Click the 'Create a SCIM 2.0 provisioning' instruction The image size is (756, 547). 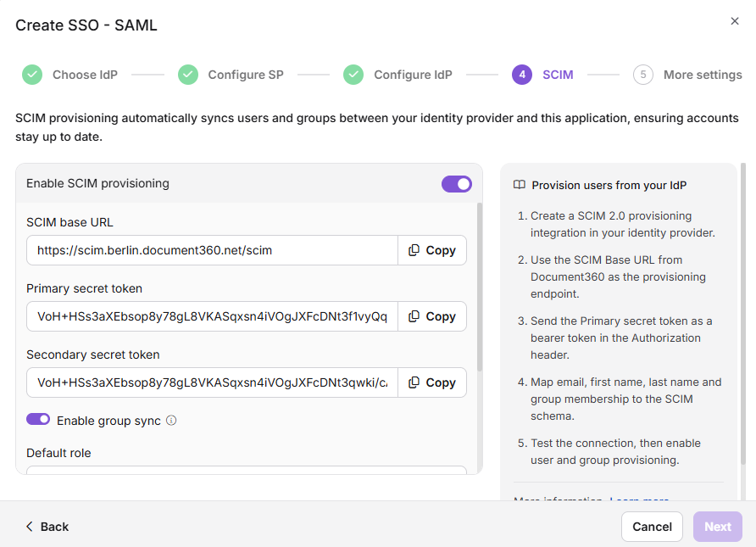pos(622,224)
